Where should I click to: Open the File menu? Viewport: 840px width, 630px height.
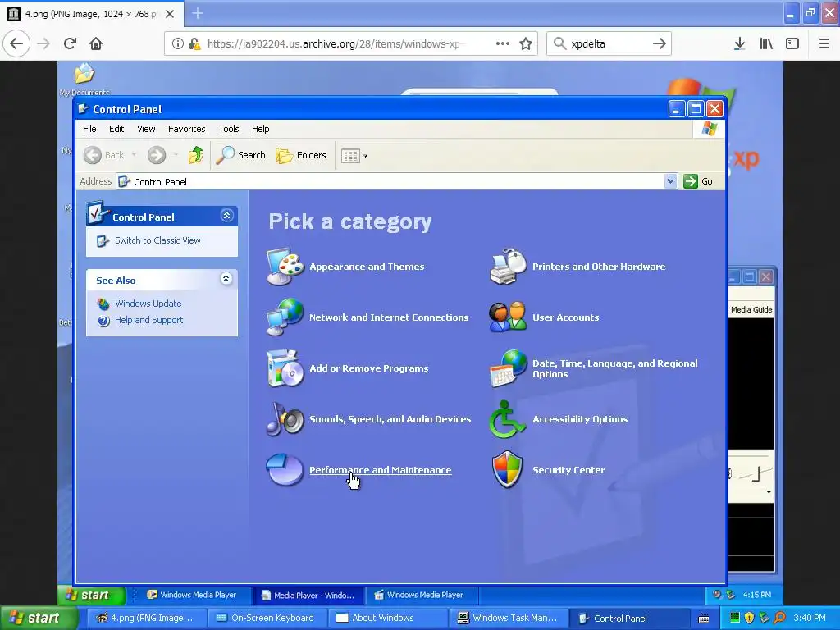(89, 129)
